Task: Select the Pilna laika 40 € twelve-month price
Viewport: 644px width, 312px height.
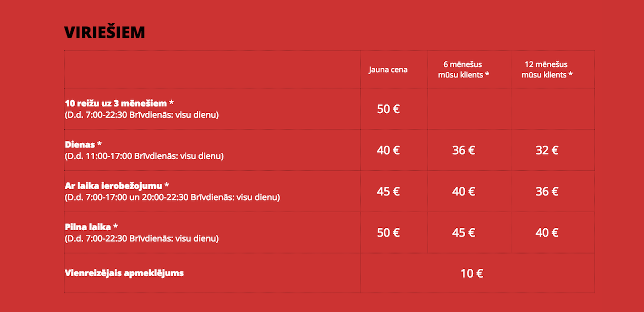Action: (547, 233)
